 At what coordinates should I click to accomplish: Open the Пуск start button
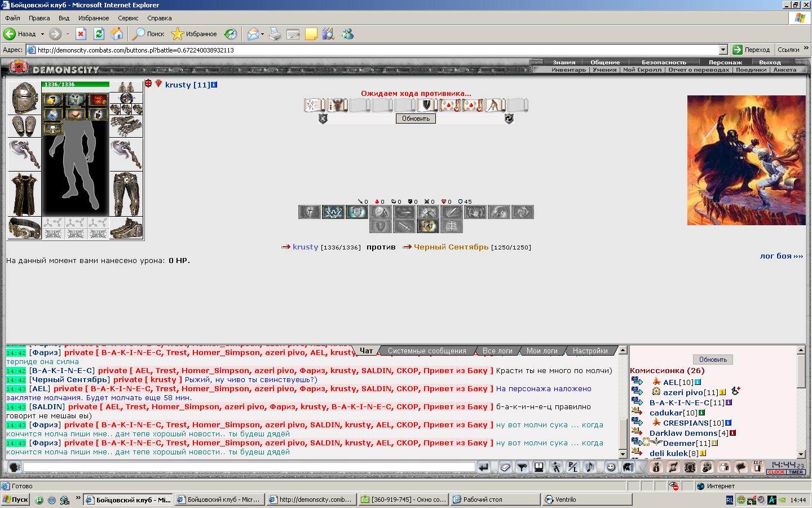[x=16, y=500]
